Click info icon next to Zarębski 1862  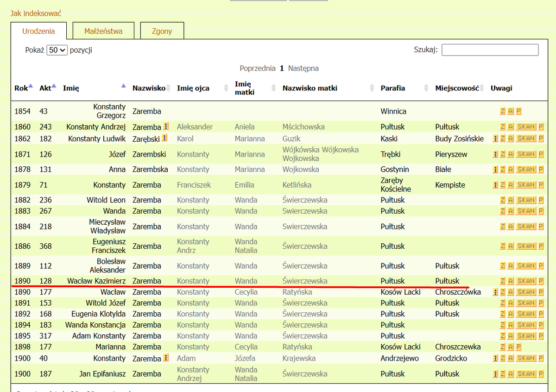(x=164, y=138)
